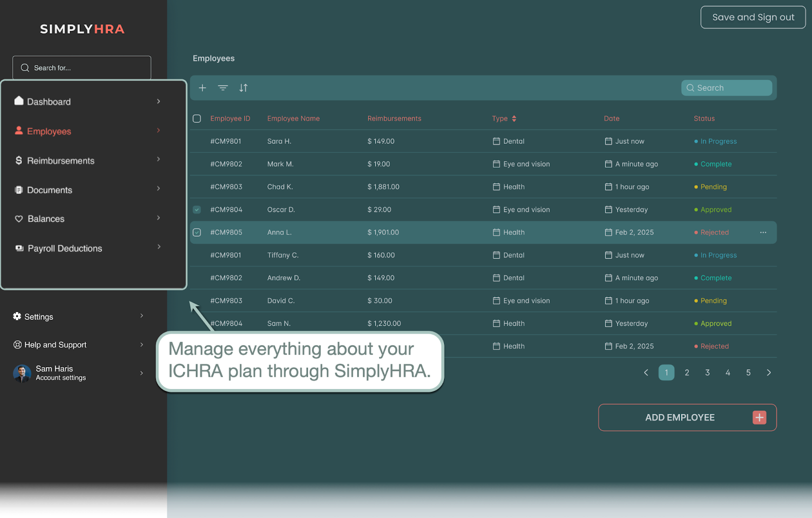Click the plus icon in the table toolbar

pos(202,88)
